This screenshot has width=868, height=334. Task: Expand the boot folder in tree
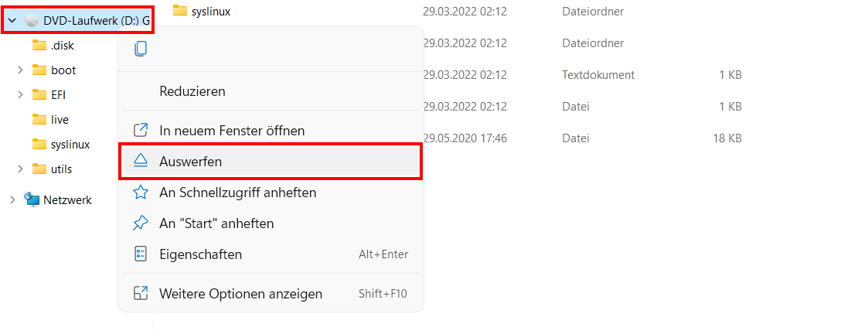tap(20, 70)
